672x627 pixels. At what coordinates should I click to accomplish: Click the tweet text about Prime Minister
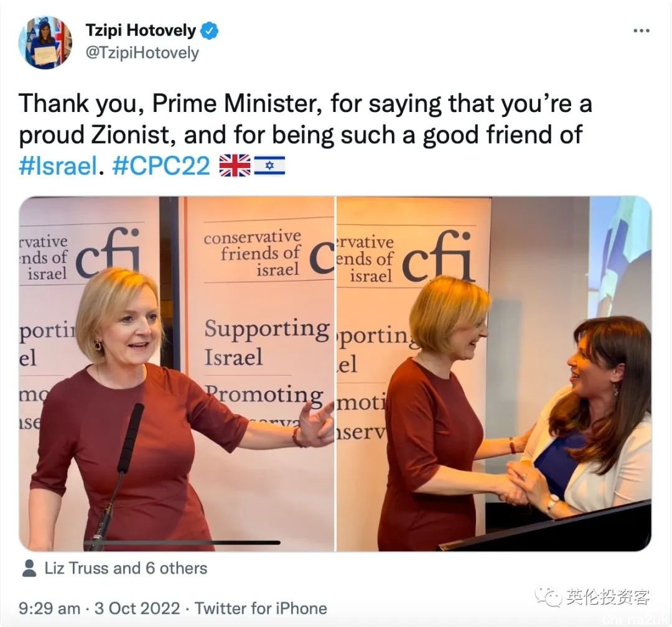click(305, 134)
